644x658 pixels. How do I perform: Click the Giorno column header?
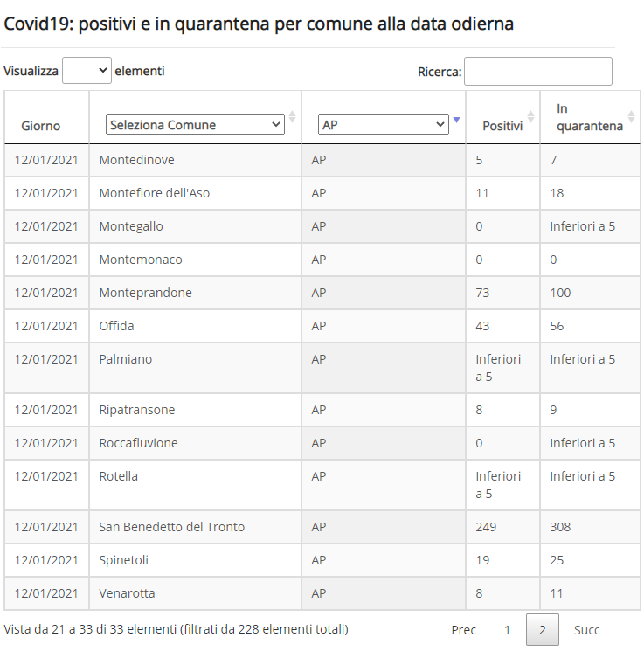41,126
